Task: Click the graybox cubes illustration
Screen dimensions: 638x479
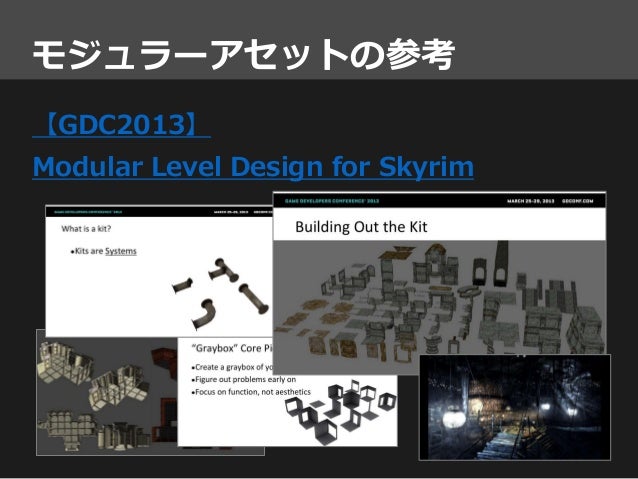Action: tap(341, 412)
